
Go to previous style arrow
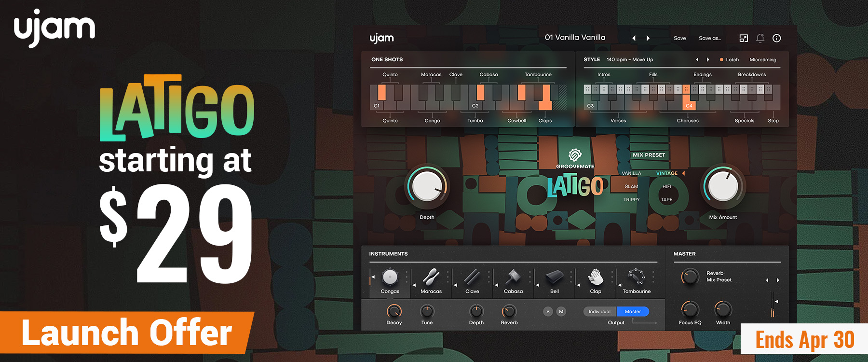pos(697,60)
